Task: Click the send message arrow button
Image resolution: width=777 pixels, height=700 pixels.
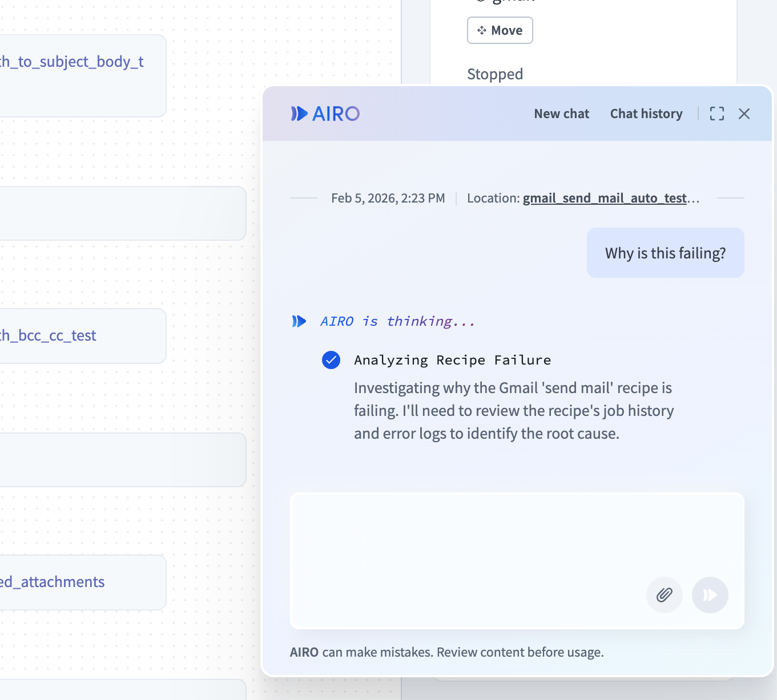Action: (710, 595)
